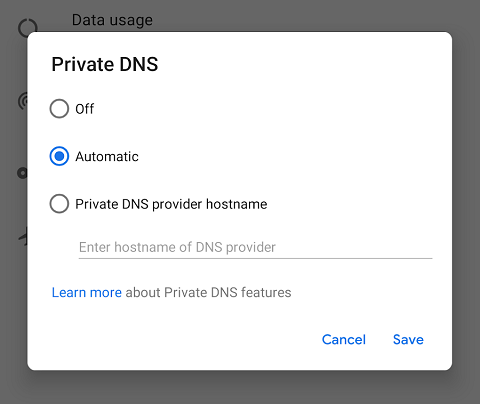Dismiss dialog via dimmed area below it

click(240, 387)
